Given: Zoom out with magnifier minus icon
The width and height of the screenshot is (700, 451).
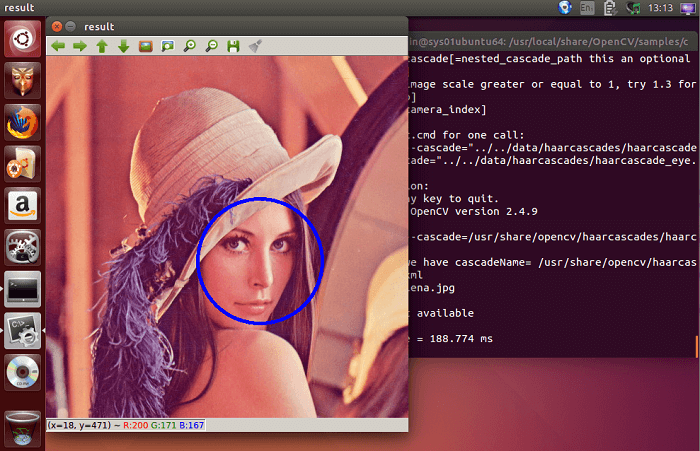Looking at the screenshot, I should click(212, 46).
